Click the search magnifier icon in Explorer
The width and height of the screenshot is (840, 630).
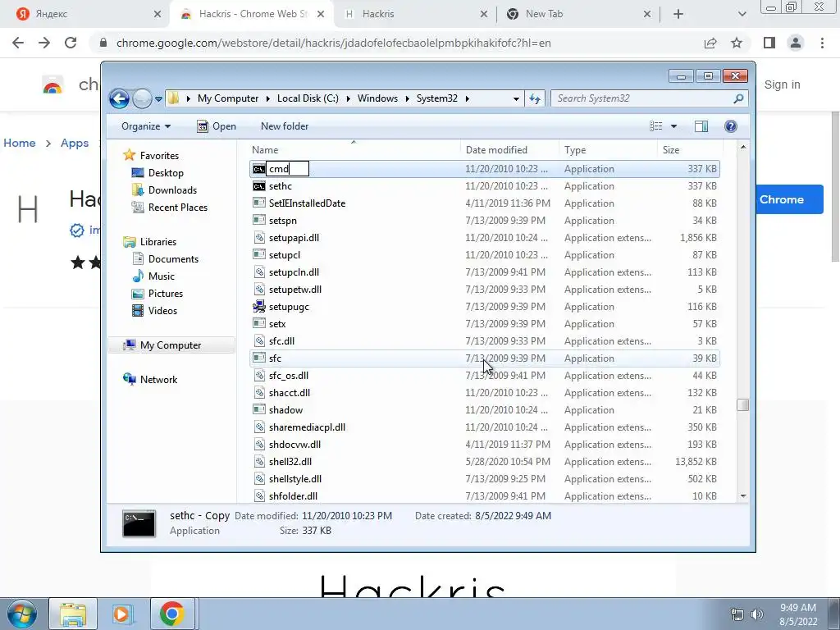pyautogui.click(x=739, y=98)
